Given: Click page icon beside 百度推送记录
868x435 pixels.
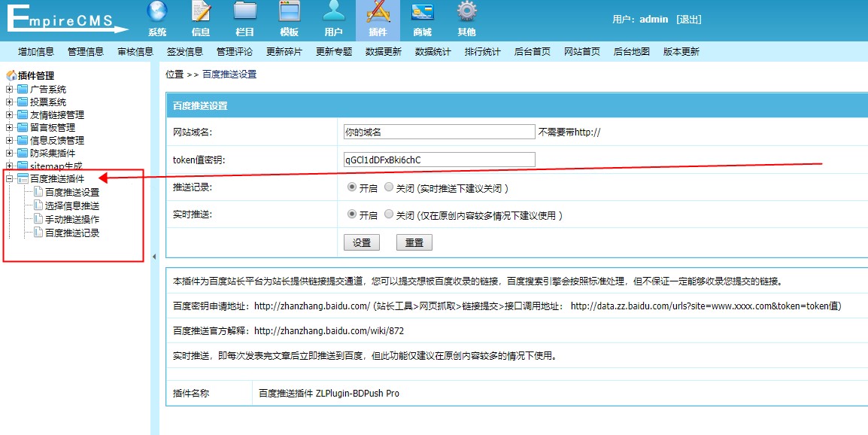Looking at the screenshot, I should click(x=38, y=233).
